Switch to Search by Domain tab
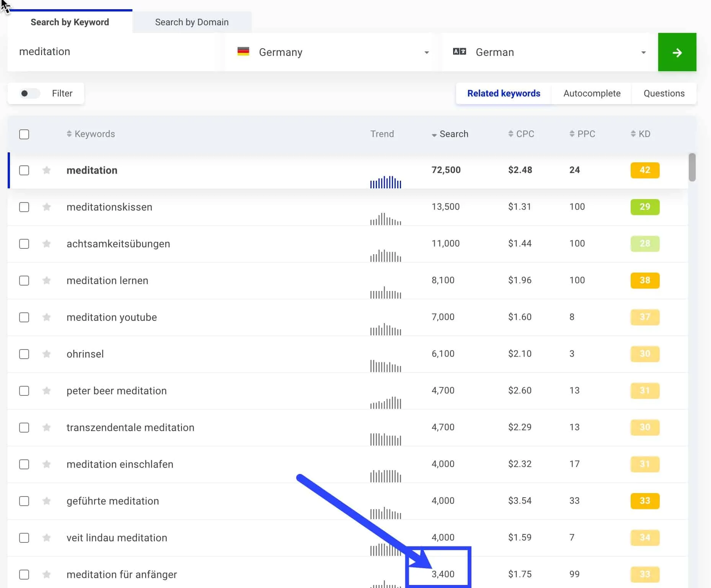 pyautogui.click(x=192, y=22)
